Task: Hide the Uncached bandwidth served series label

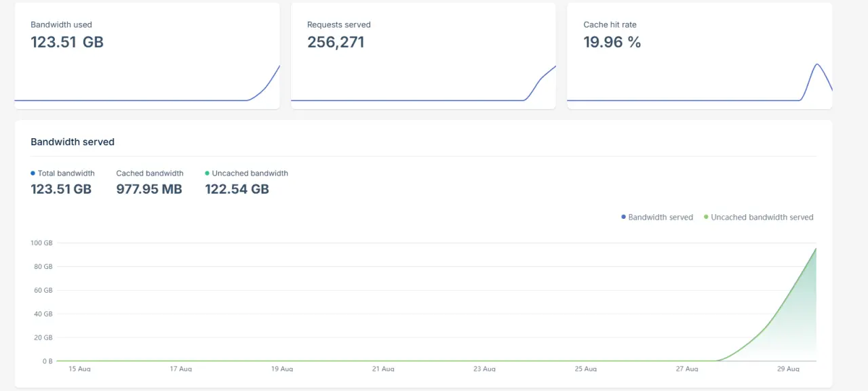Action: [x=762, y=218]
